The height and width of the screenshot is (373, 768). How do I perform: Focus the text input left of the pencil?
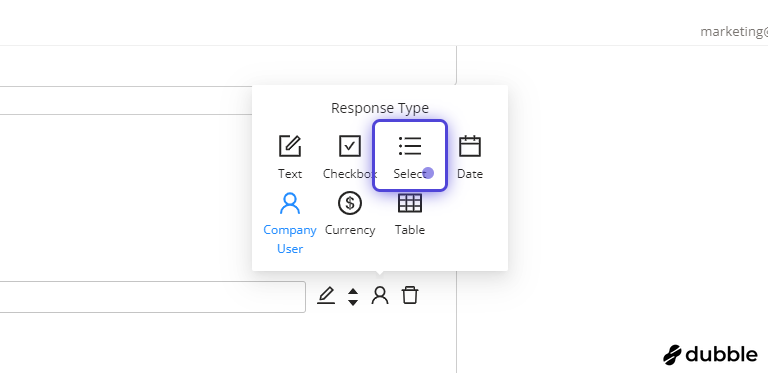click(x=153, y=297)
